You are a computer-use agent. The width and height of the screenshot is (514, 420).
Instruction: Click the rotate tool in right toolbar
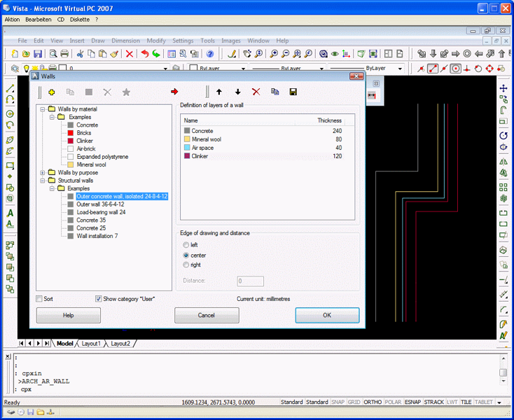[503, 135]
